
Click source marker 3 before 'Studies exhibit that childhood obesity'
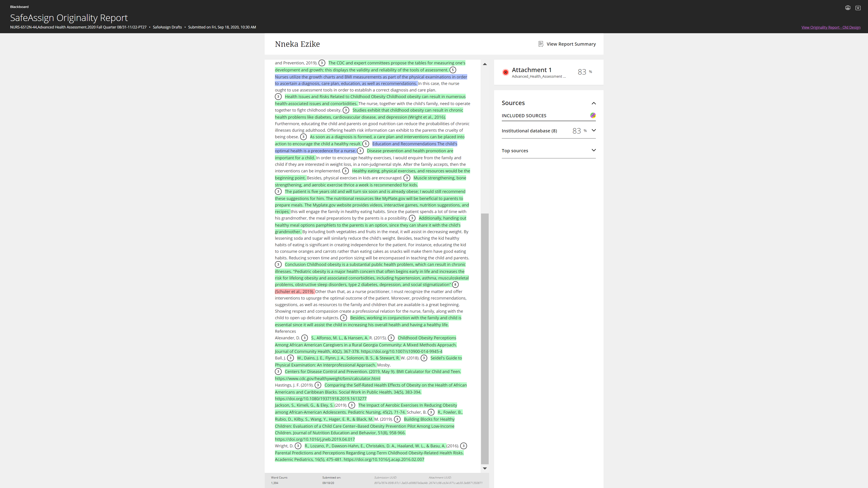pos(346,110)
